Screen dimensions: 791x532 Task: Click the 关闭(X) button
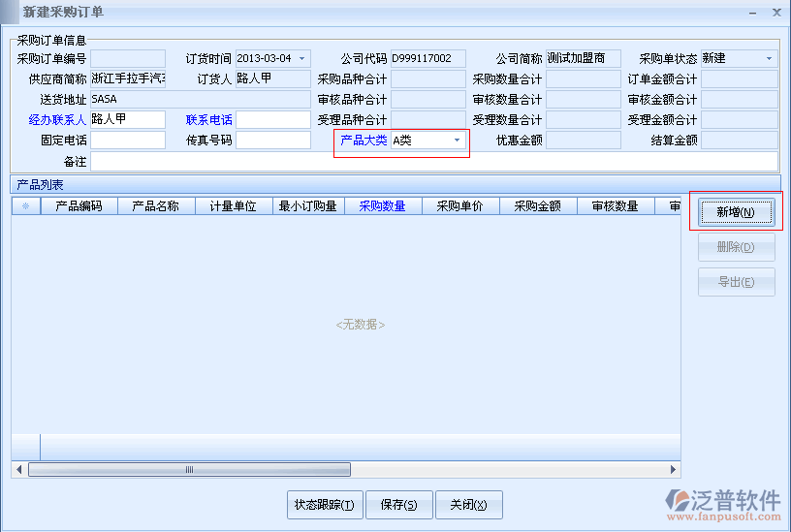tap(469, 505)
